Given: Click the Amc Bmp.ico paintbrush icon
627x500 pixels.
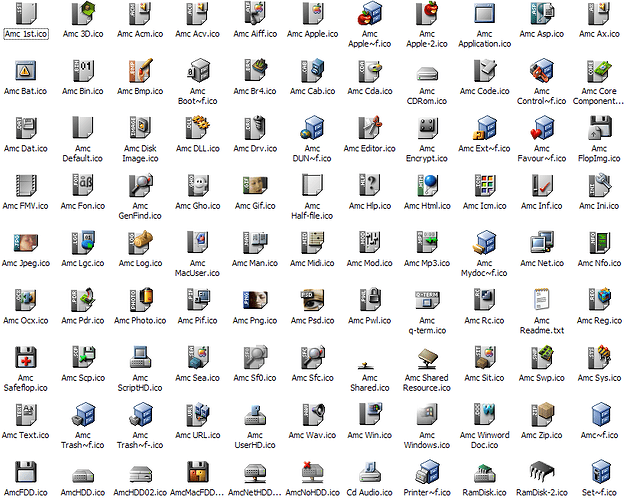Looking at the screenshot, I should pyautogui.click(x=140, y=71).
